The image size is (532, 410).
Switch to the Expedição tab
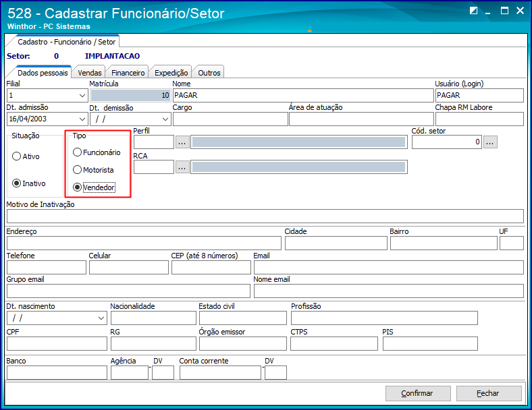171,73
